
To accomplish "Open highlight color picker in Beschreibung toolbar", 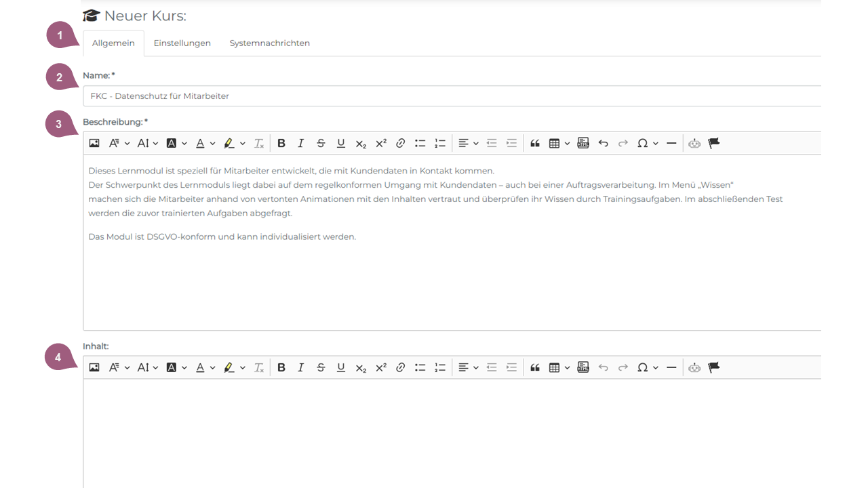I will tap(235, 143).
